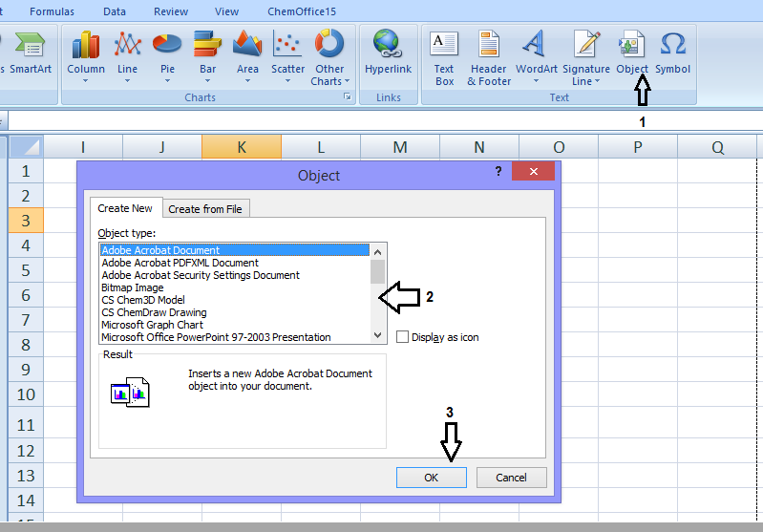Viewport: 763px width, 532px height.
Task: Open the Data ribbon tab
Action: 115,11
